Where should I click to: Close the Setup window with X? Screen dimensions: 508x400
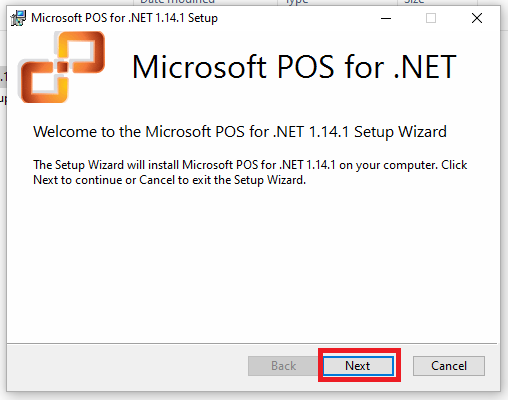pos(477,18)
